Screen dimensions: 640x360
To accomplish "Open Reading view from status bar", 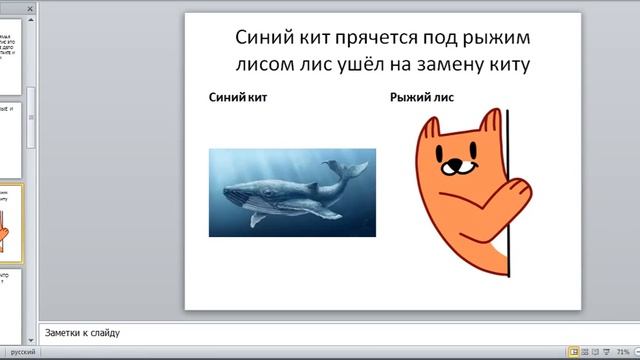I will point(596,352).
